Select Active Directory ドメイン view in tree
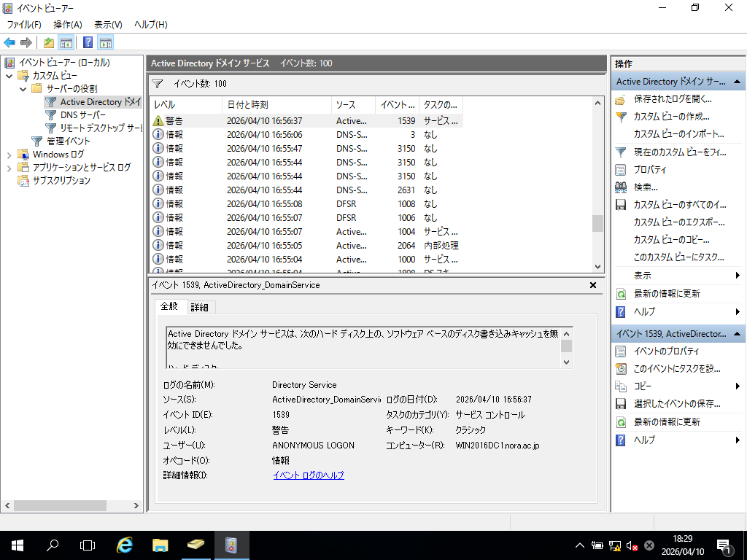 pyautogui.click(x=100, y=102)
